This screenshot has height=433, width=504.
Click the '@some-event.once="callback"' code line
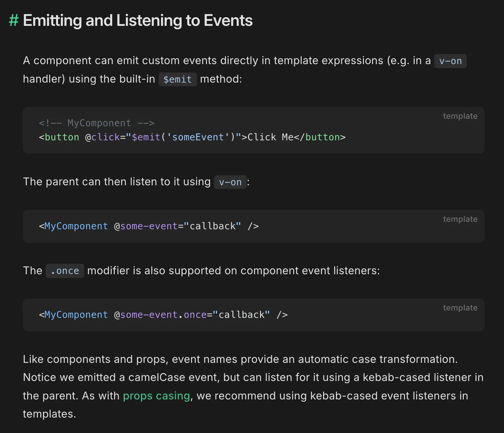tap(163, 315)
